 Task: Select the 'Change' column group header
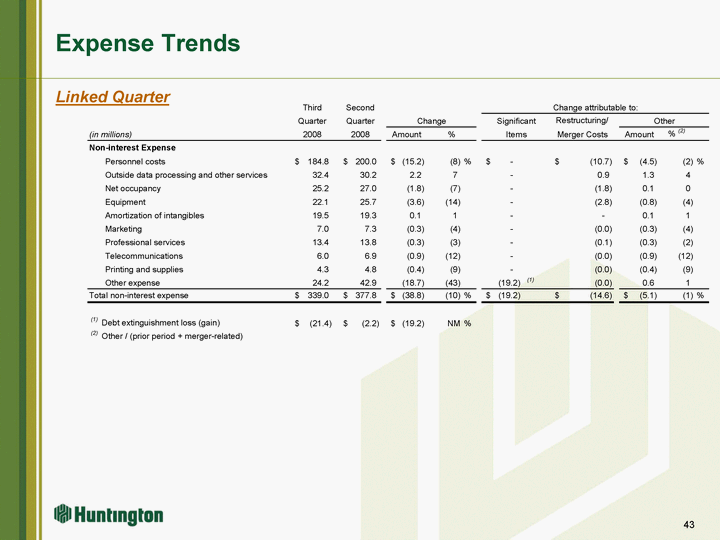point(431,121)
